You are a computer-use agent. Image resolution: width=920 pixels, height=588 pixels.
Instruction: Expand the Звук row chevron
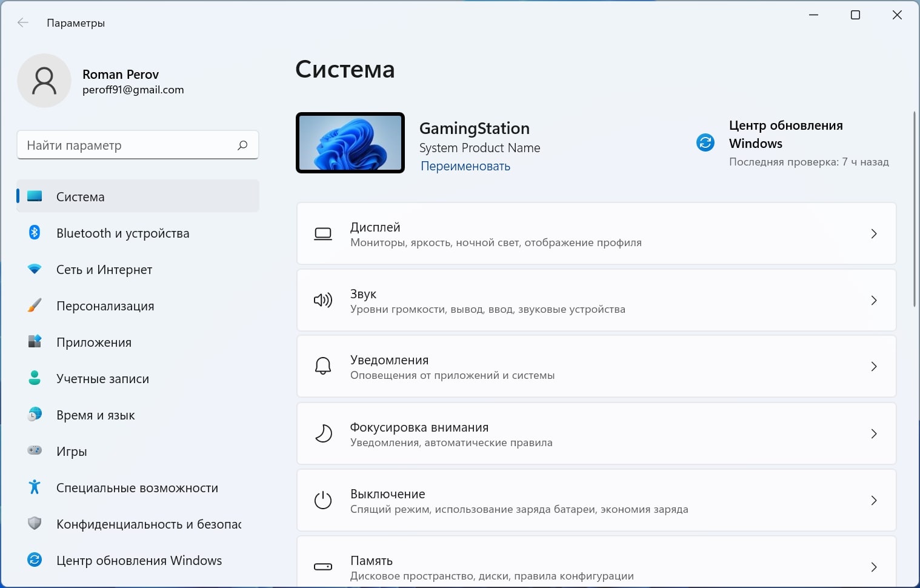(x=874, y=300)
